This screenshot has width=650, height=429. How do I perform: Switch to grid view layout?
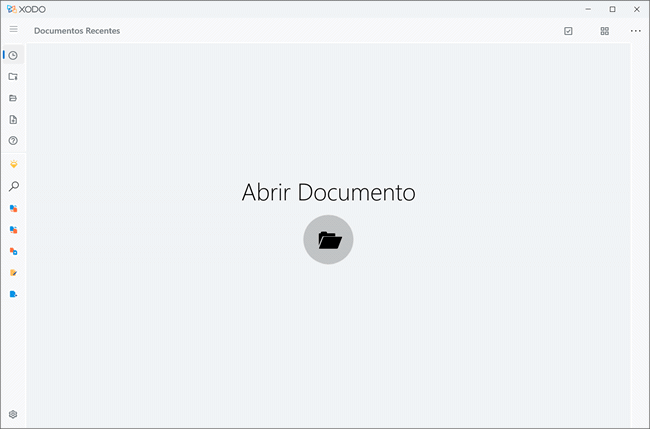(604, 31)
